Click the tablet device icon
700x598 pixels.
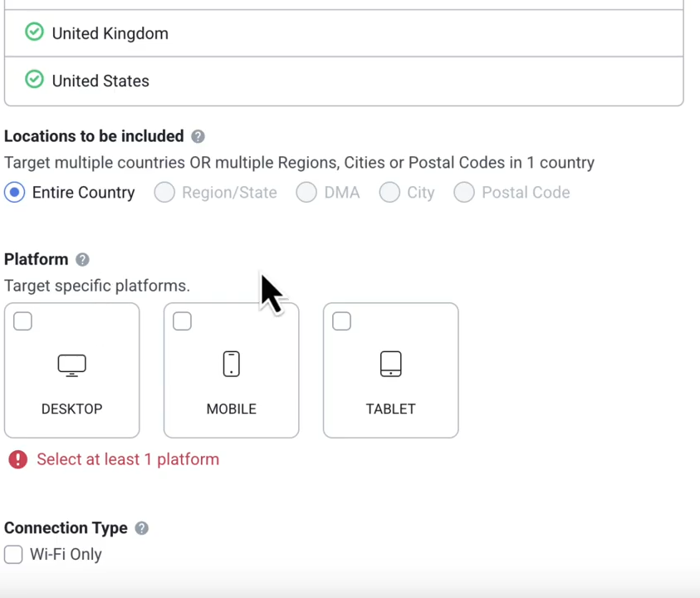pyautogui.click(x=390, y=364)
